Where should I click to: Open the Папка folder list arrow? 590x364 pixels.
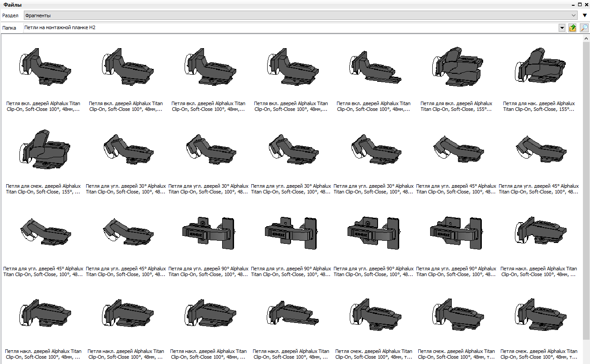(x=562, y=28)
